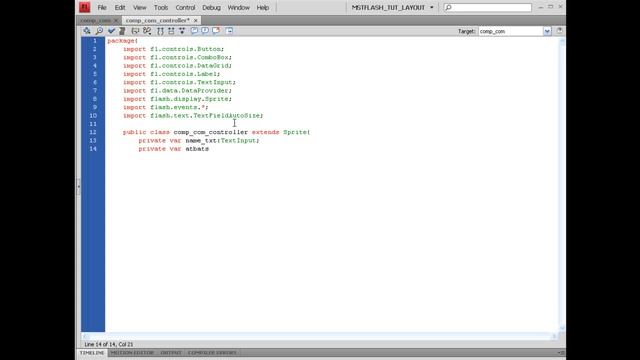Open the Help menu
This screenshot has width=640, height=360.
262,7
